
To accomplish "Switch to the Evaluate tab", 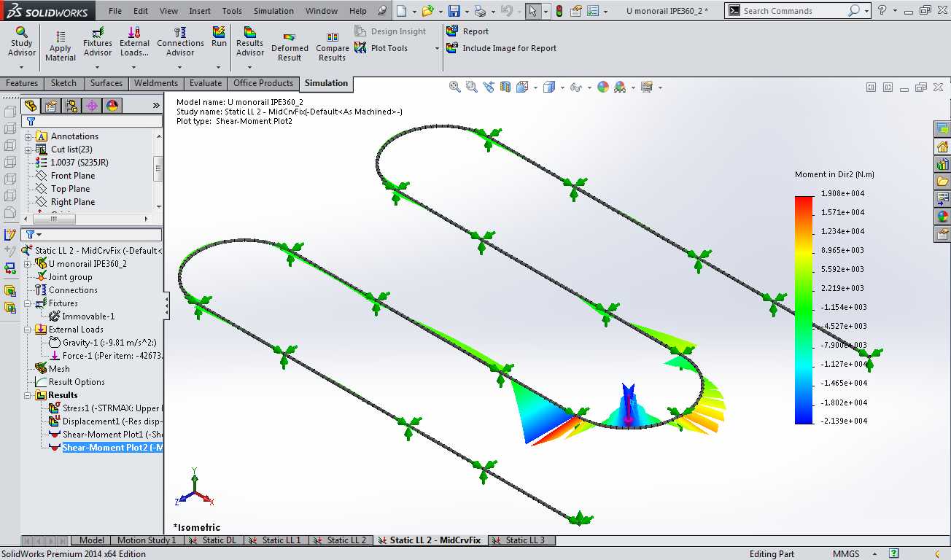I will [206, 83].
